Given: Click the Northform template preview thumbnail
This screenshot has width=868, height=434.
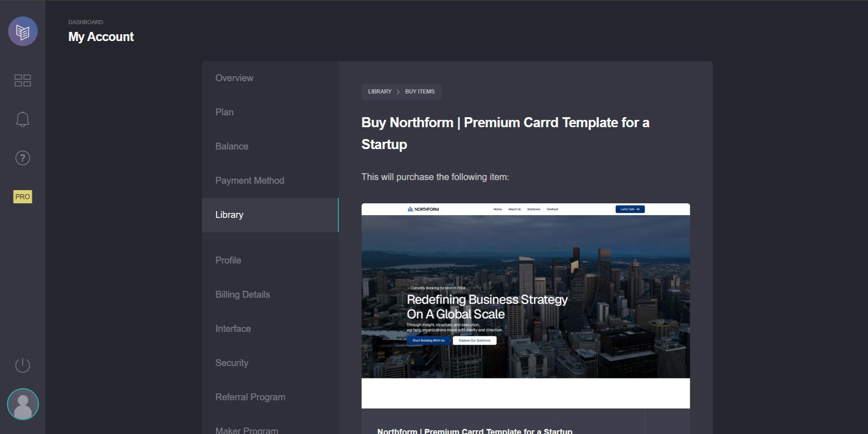Looking at the screenshot, I should (525, 305).
